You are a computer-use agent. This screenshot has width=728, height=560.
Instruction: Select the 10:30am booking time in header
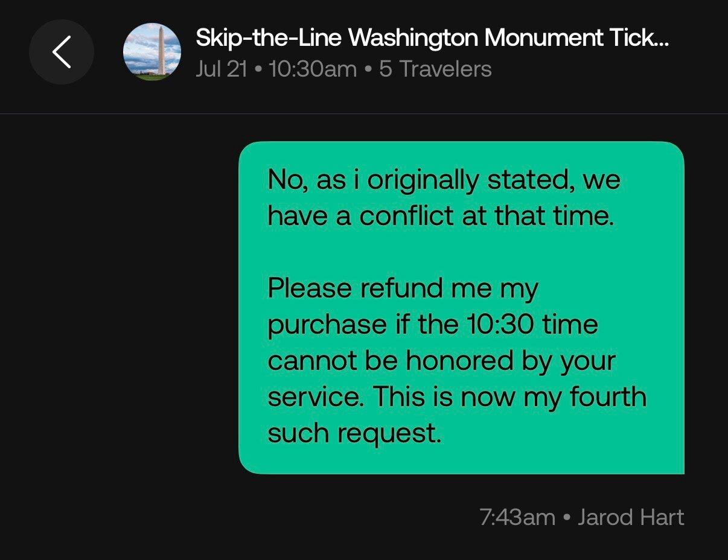coord(312,69)
